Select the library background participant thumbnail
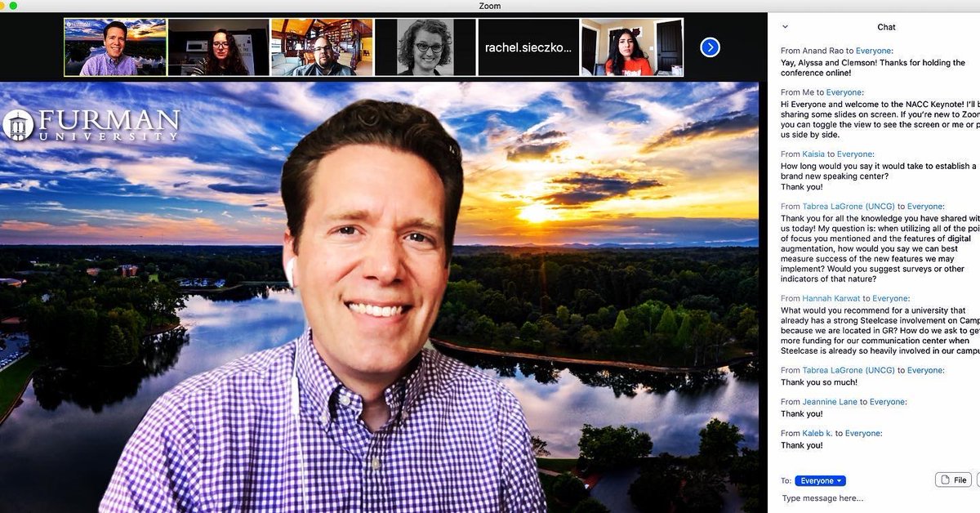The height and width of the screenshot is (513, 980). click(x=322, y=47)
